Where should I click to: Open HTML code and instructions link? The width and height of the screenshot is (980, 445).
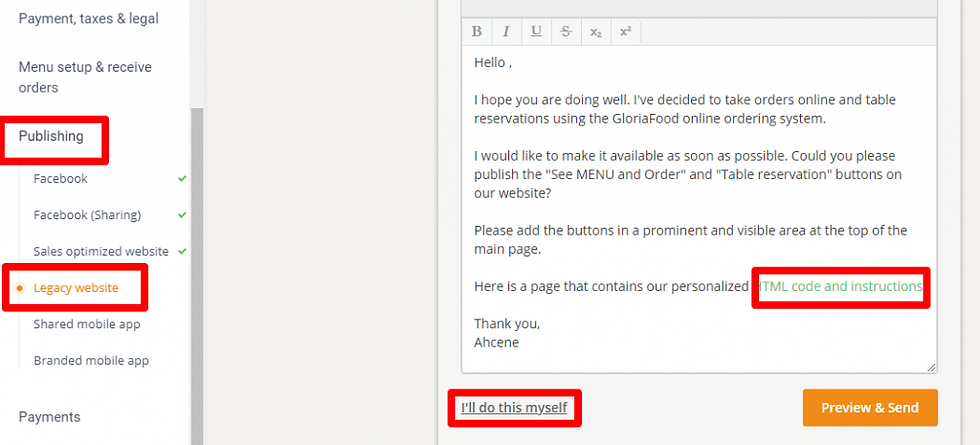(840, 286)
